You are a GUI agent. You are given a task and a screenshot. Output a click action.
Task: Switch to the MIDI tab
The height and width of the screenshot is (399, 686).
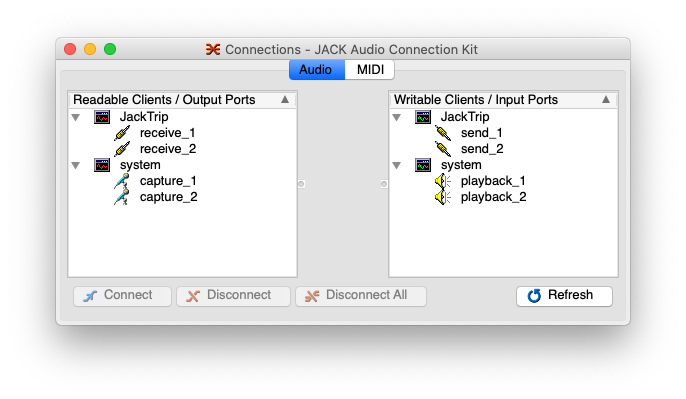tap(370, 70)
